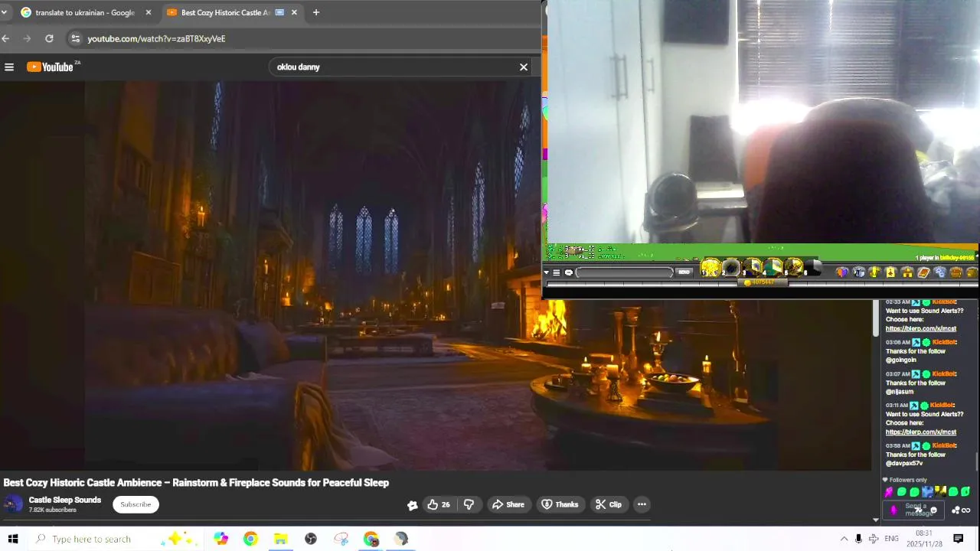Dislike the video with thumbs down
Viewport: 980px width, 551px height.
pyautogui.click(x=469, y=504)
